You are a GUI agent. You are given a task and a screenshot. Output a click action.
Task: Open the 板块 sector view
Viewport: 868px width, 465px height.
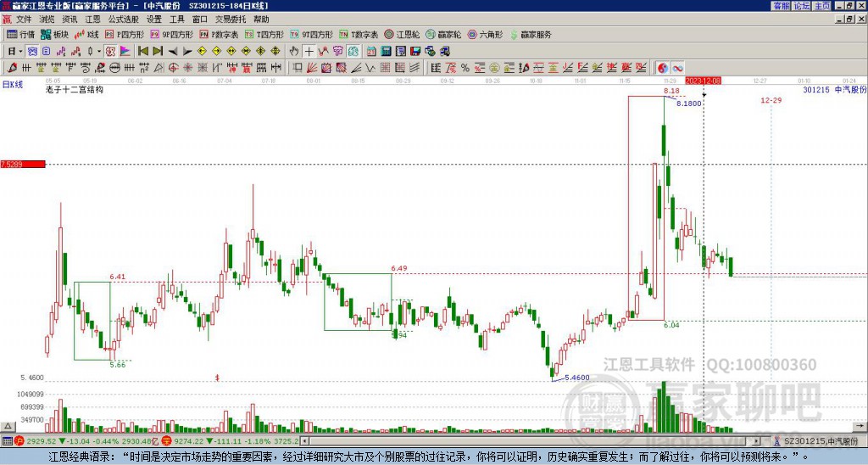click(55, 34)
